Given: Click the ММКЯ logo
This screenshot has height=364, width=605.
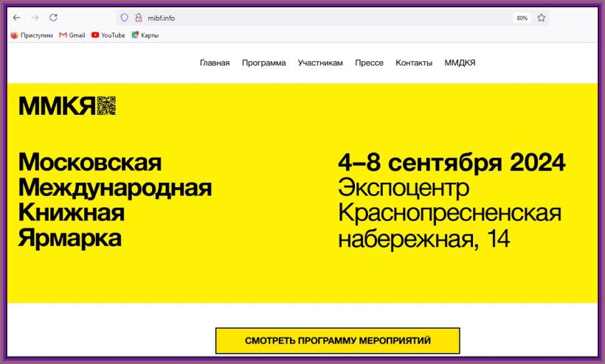Looking at the screenshot, I should coord(67,106).
